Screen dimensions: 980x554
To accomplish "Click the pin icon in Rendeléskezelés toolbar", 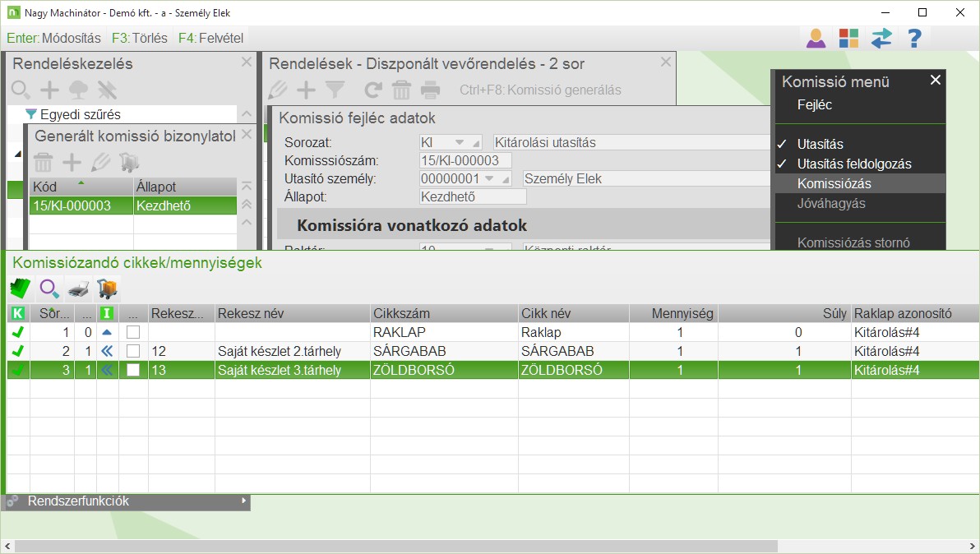I will pyautogui.click(x=107, y=90).
